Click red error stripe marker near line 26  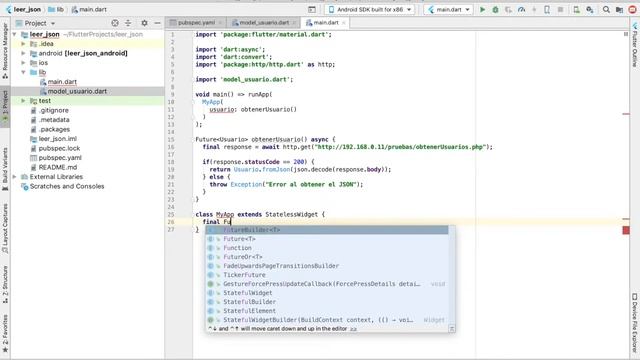[x=626, y=219]
